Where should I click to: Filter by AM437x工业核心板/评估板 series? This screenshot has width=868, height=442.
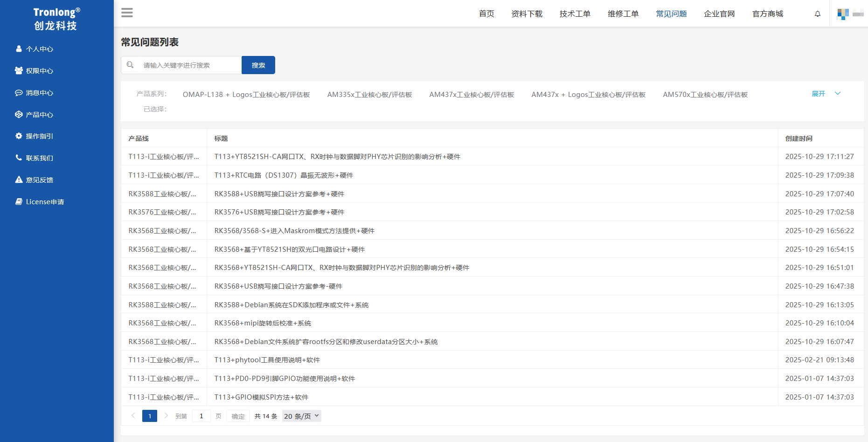coord(472,95)
